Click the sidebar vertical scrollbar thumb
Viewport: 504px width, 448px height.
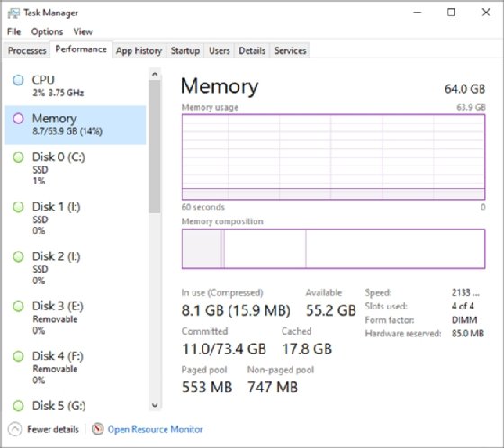click(x=155, y=147)
